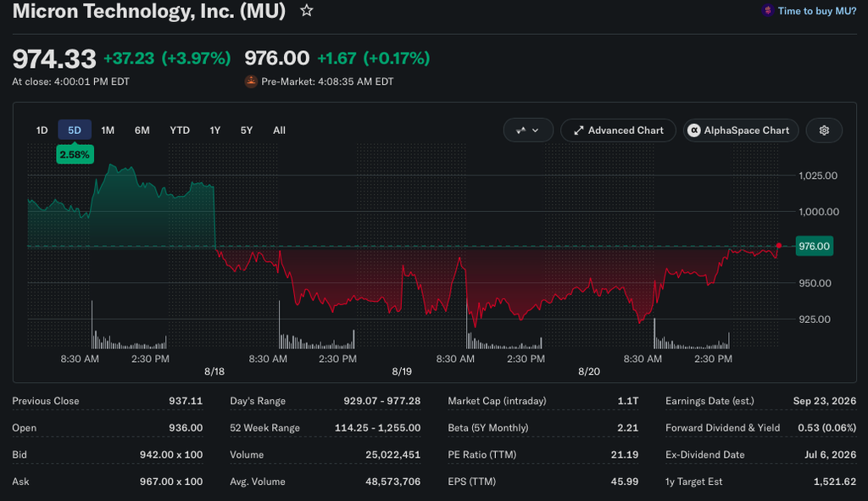Screen dimensions: 868x501
Task: Click the Bid value 942.00 x 100
Action: point(171,454)
